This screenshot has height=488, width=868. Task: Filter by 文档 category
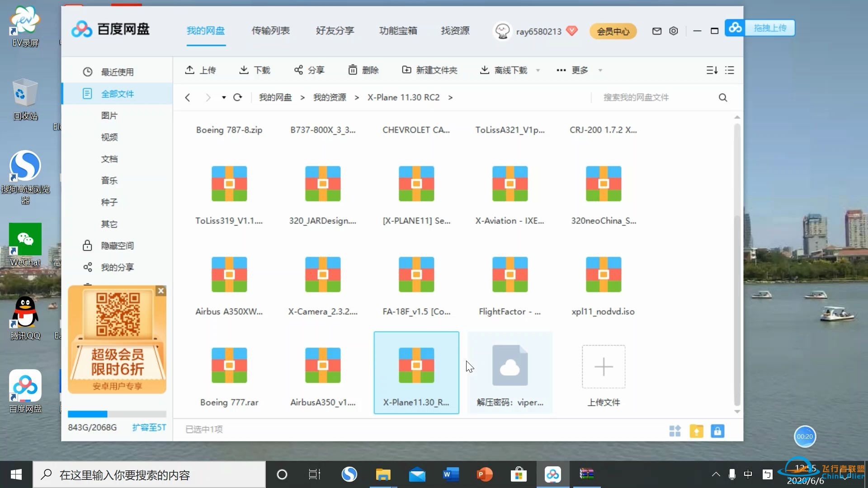[109, 159]
